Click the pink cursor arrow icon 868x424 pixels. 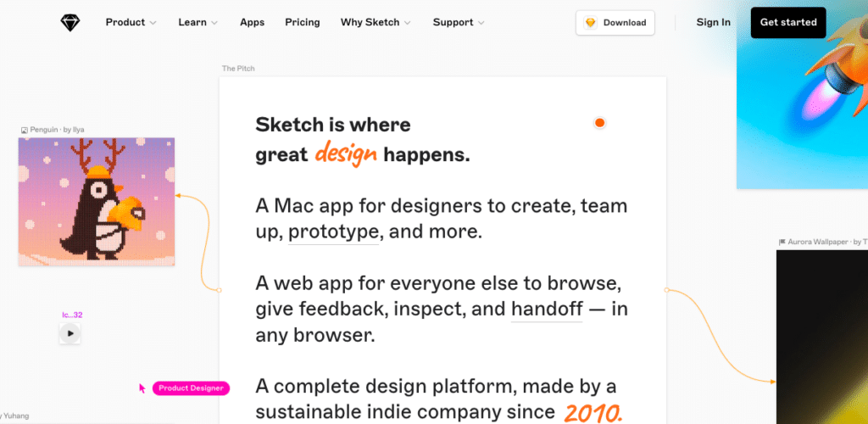click(142, 388)
